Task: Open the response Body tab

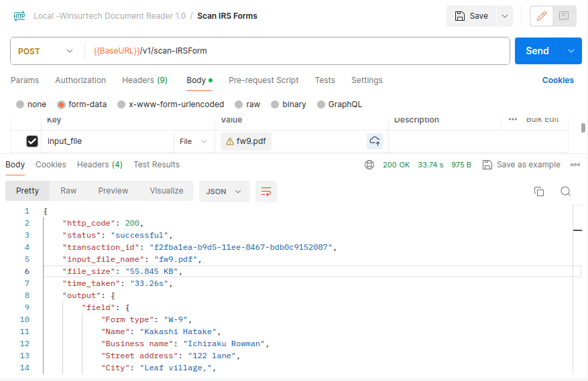Action: 15,165
